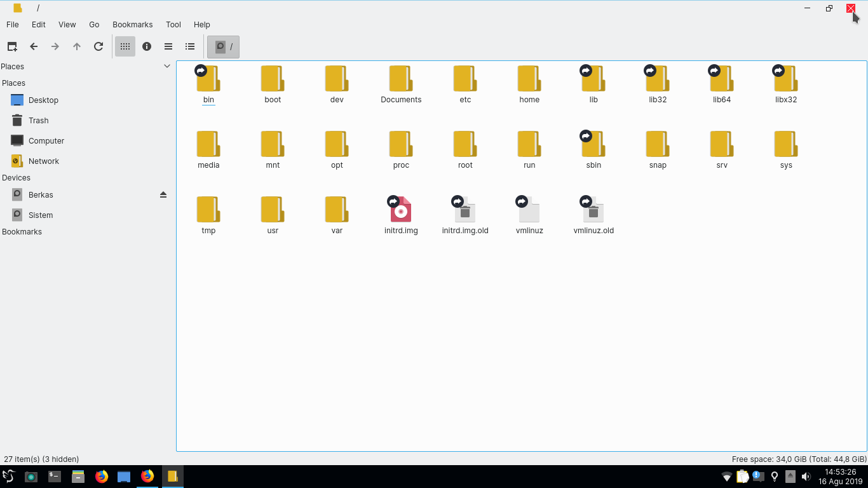Select the bin folder

(208, 85)
